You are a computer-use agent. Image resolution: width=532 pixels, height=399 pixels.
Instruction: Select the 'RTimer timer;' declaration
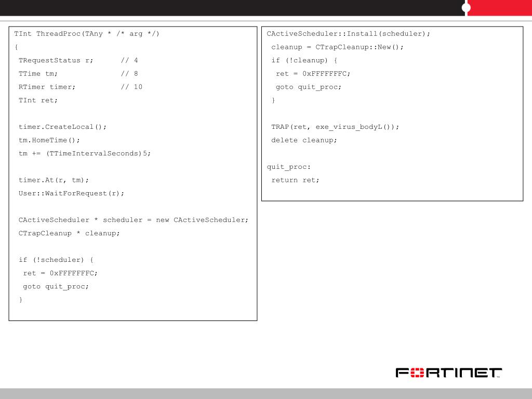[x=47, y=87]
